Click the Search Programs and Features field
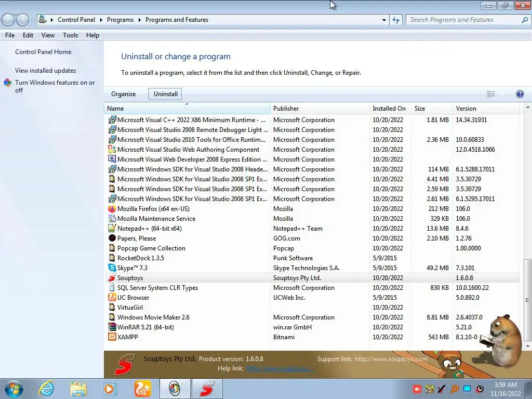This screenshot has width=532, height=399. 463,20
